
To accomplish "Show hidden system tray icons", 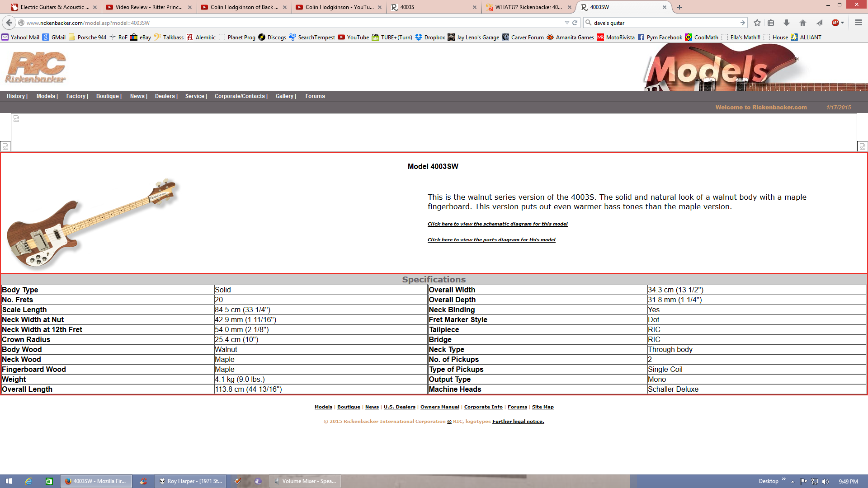I will pyautogui.click(x=793, y=482).
